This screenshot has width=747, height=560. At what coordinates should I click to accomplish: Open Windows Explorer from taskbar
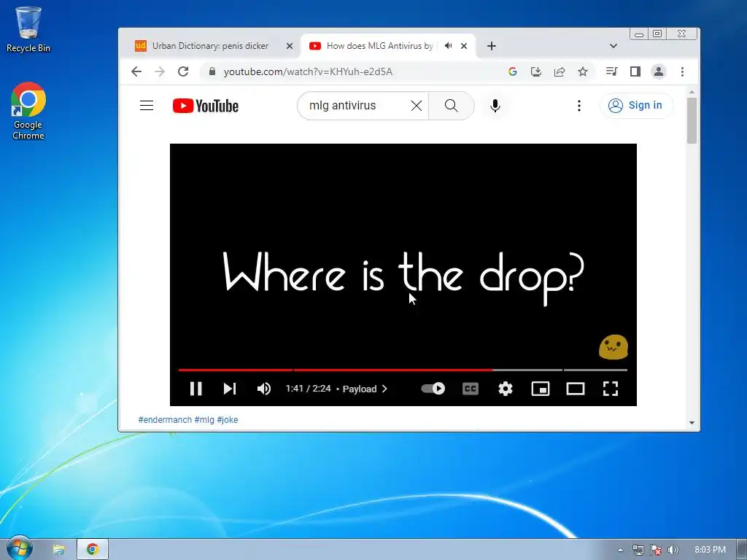click(58, 550)
